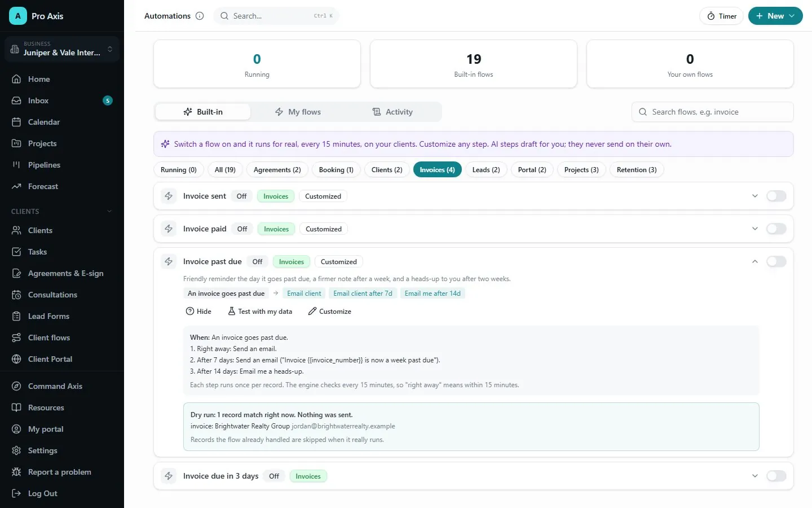Open the Settings gear icon
The image size is (812, 508).
pyautogui.click(x=16, y=450)
